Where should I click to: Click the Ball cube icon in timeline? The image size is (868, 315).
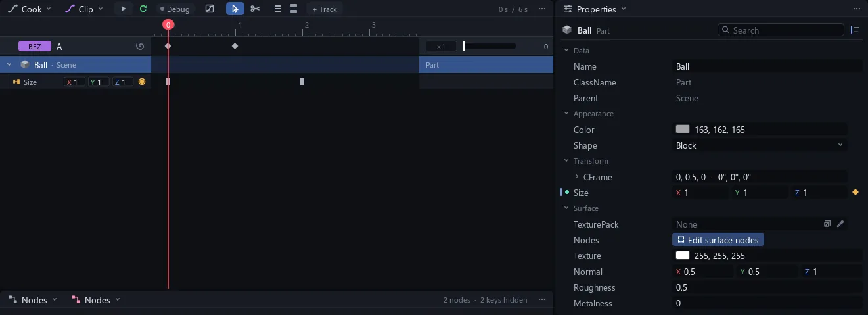(25, 65)
